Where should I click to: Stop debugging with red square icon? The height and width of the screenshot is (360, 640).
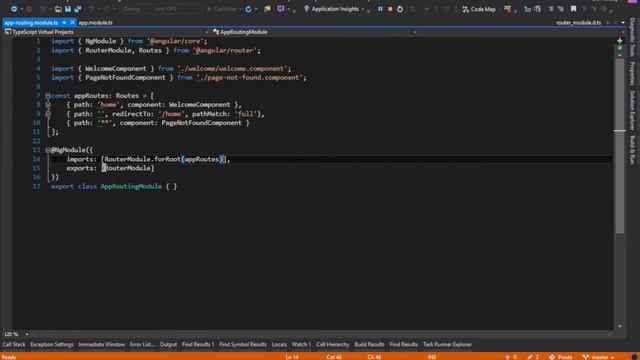click(390, 9)
